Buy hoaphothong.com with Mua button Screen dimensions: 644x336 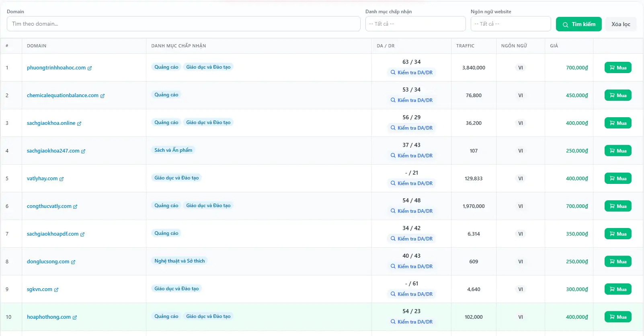click(x=618, y=317)
